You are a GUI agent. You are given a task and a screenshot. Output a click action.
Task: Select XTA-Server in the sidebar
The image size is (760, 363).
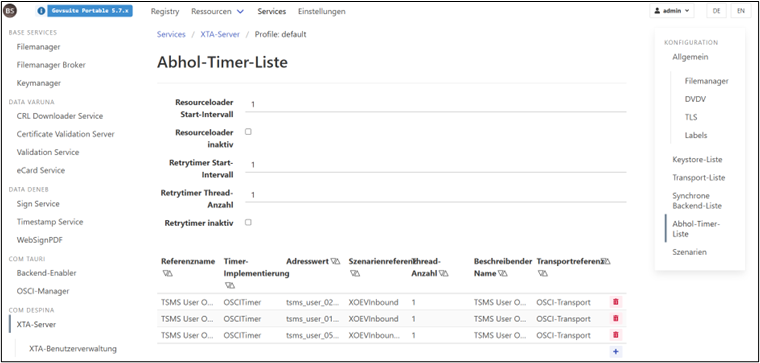click(x=36, y=325)
